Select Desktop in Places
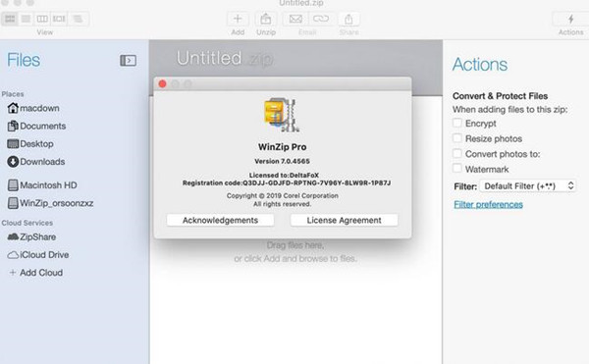Viewport: 589px width, 364px height. point(30,143)
